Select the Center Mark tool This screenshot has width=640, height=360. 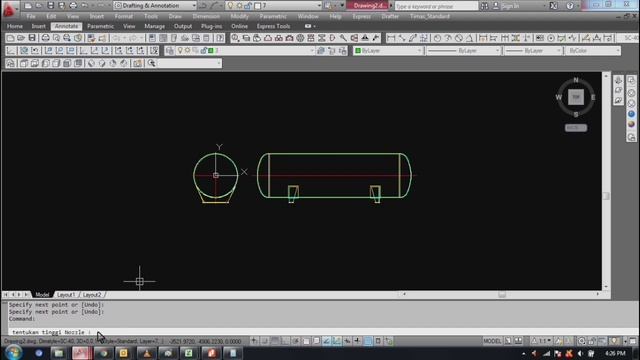click(x=551, y=38)
